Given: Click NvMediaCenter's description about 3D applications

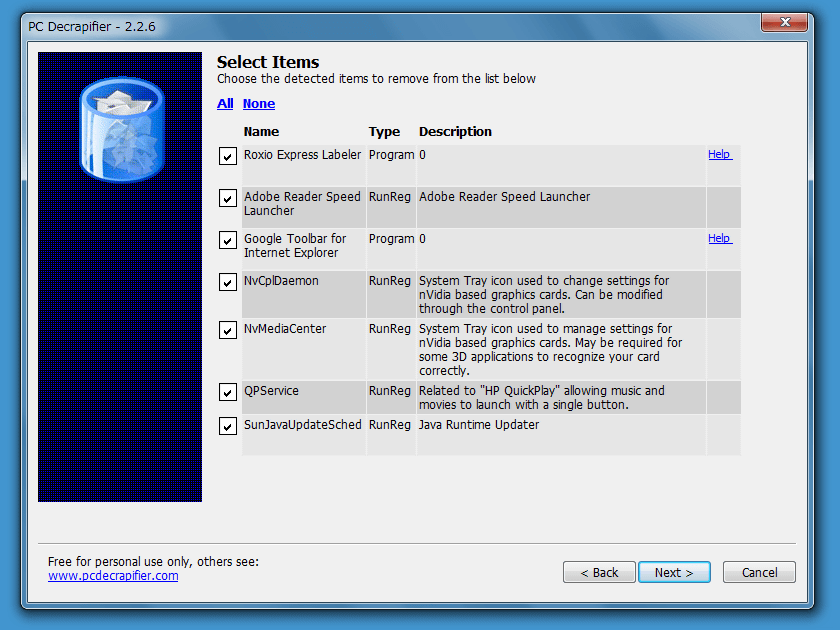Looking at the screenshot, I should 550,349.
